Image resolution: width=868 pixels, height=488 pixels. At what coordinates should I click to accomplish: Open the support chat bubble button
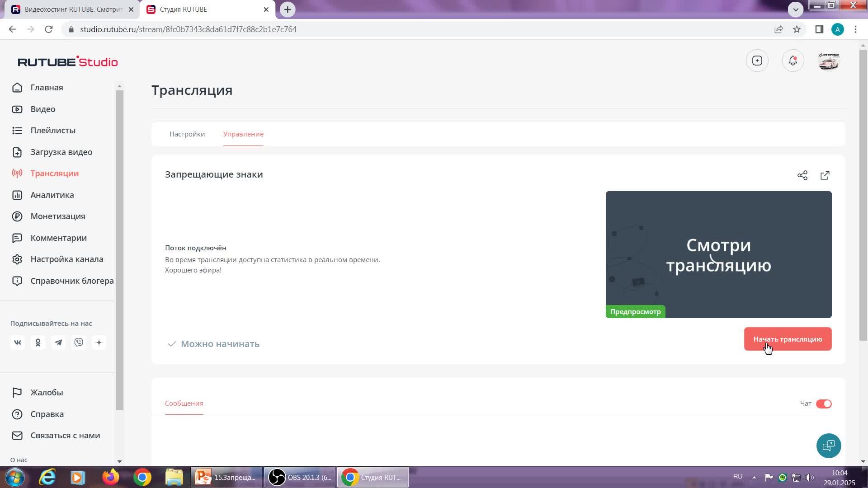829,446
